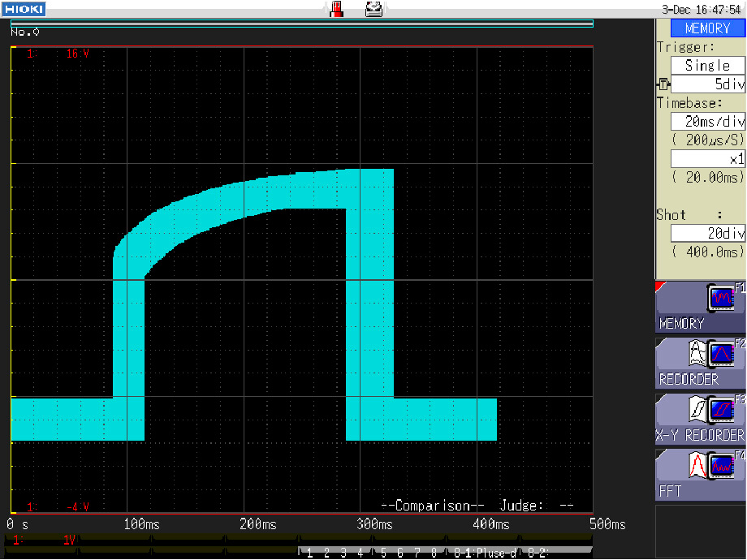Click the disk drive status icon
747x560 pixels.
[x=373, y=9]
